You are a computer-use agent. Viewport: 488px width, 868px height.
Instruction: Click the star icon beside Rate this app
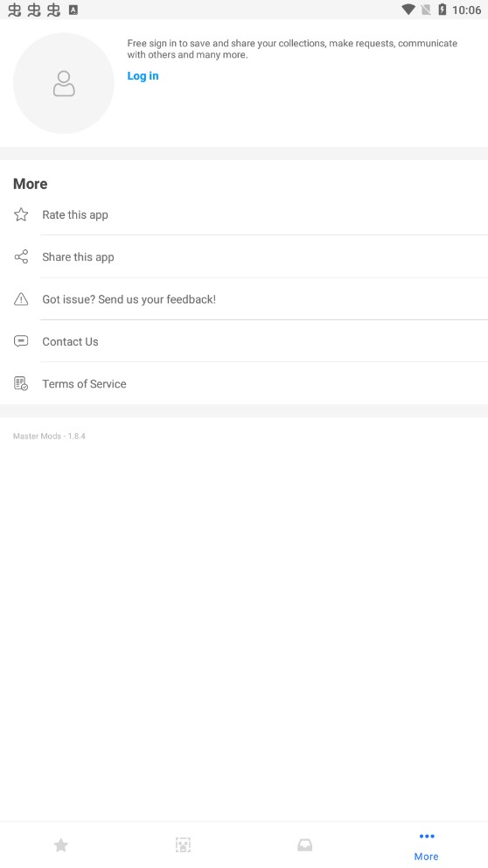pyautogui.click(x=21, y=214)
